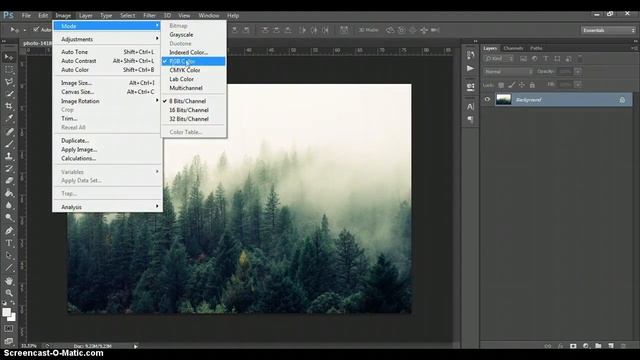
Task: Click Auto Tone menu entry
Action: click(x=107, y=52)
